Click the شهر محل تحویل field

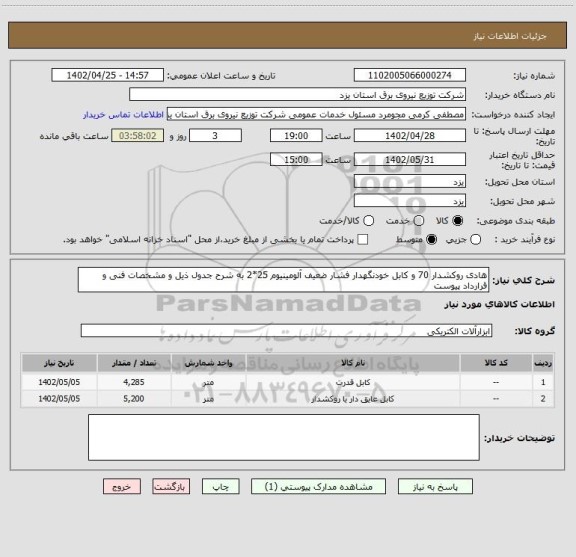(410, 201)
